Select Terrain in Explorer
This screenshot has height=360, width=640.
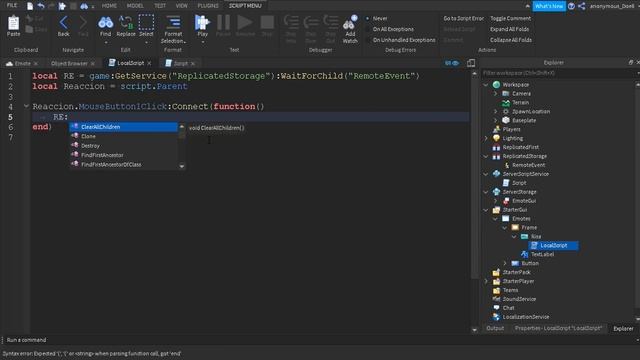[x=520, y=102]
